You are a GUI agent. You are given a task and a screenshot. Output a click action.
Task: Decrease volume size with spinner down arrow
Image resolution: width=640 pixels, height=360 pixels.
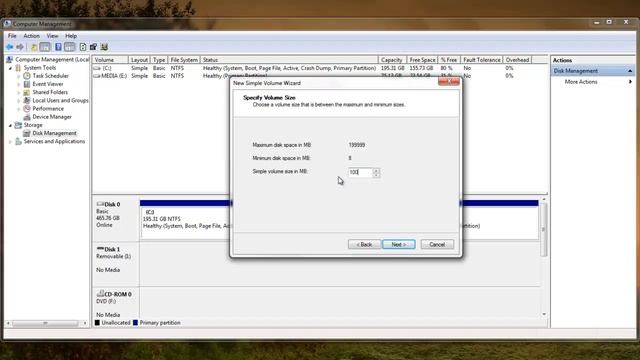point(376,175)
